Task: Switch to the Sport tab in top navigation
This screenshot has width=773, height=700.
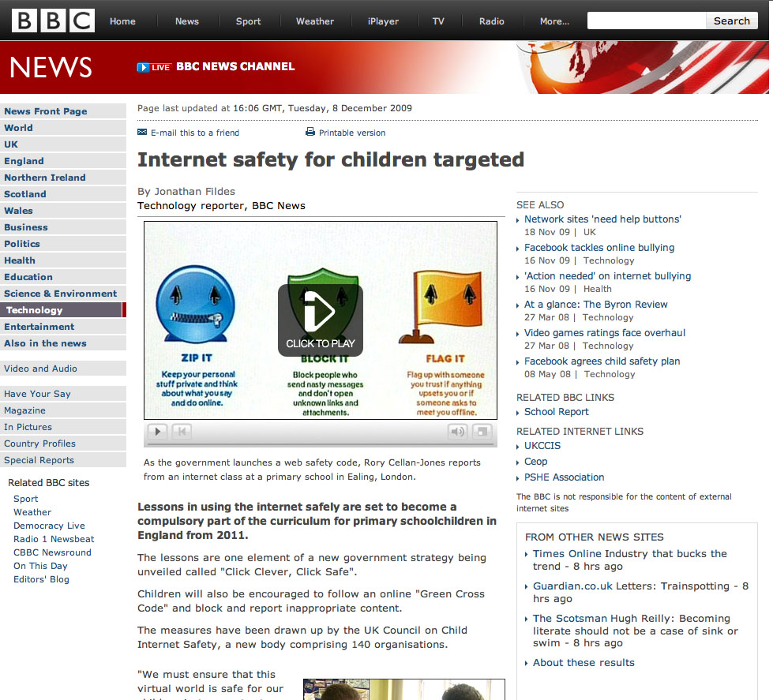Action: [x=248, y=21]
